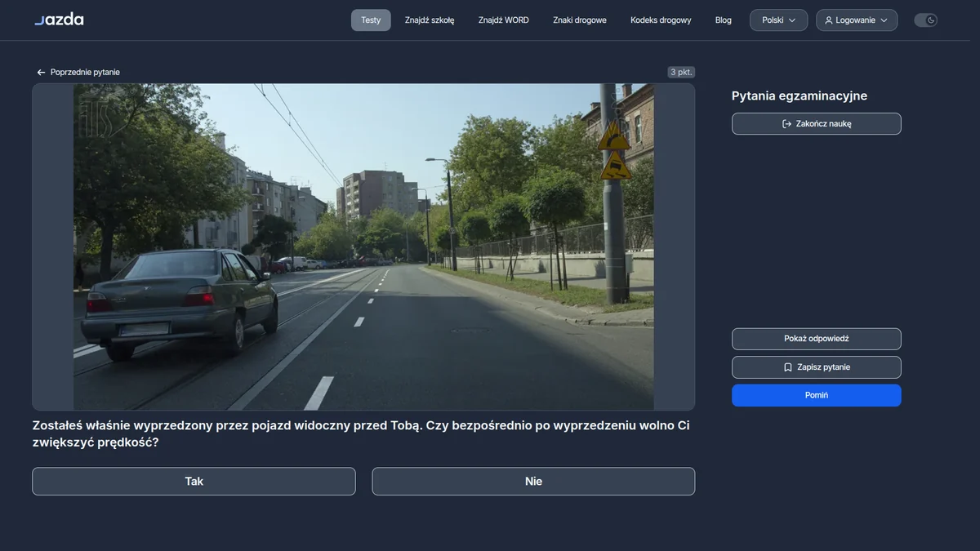
Task: Toggle the dark mode switch
Action: coord(925,20)
